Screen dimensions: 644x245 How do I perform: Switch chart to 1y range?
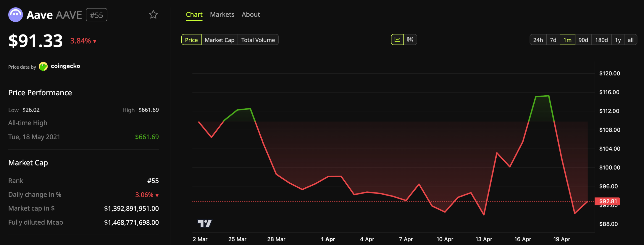pyautogui.click(x=618, y=39)
